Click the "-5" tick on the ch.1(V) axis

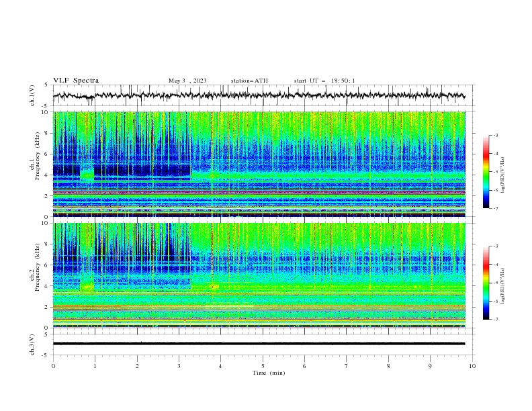(x=45, y=106)
